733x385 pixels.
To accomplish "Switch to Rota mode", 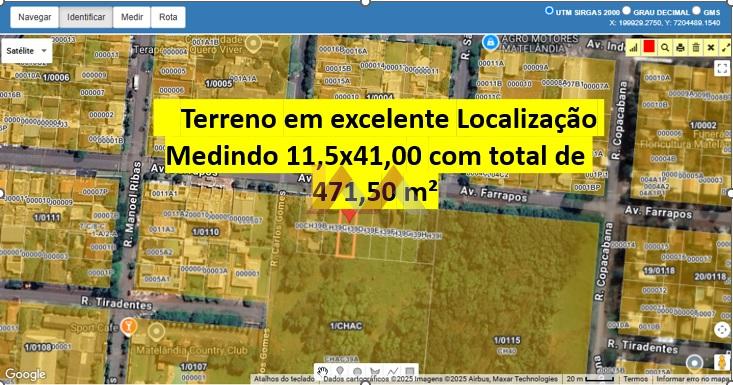I will click(168, 17).
